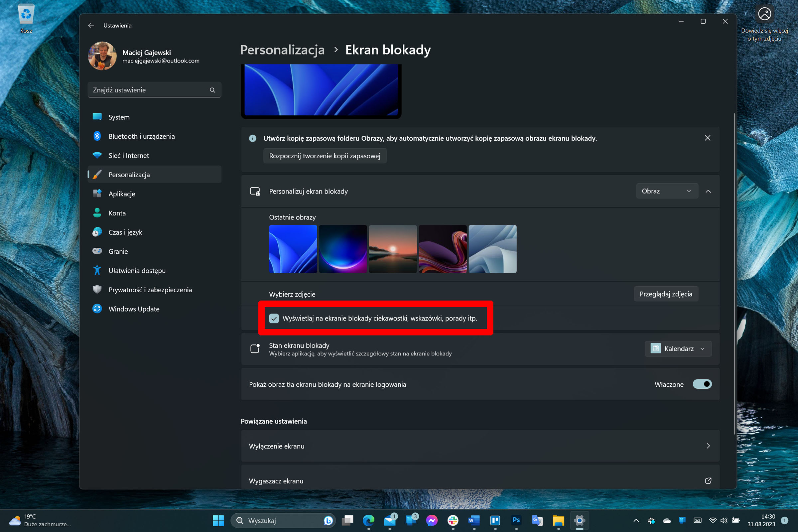Open Czas i język settings
The image size is (798, 532).
point(154,232)
